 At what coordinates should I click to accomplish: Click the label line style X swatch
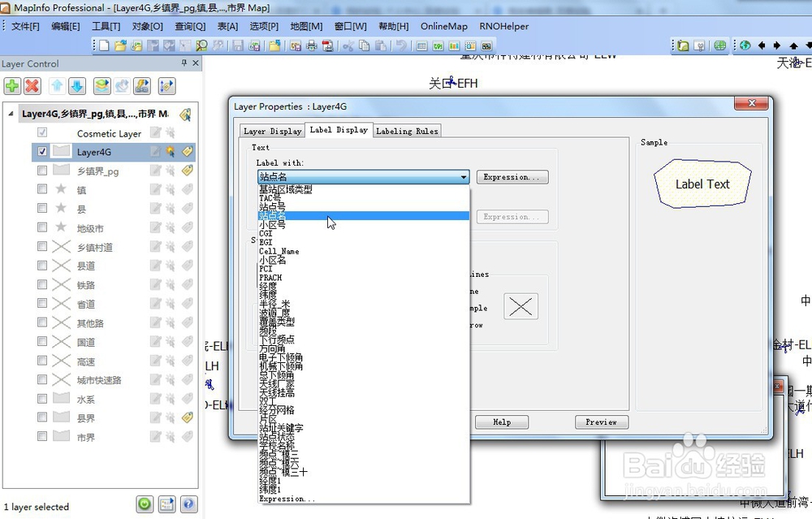click(521, 306)
